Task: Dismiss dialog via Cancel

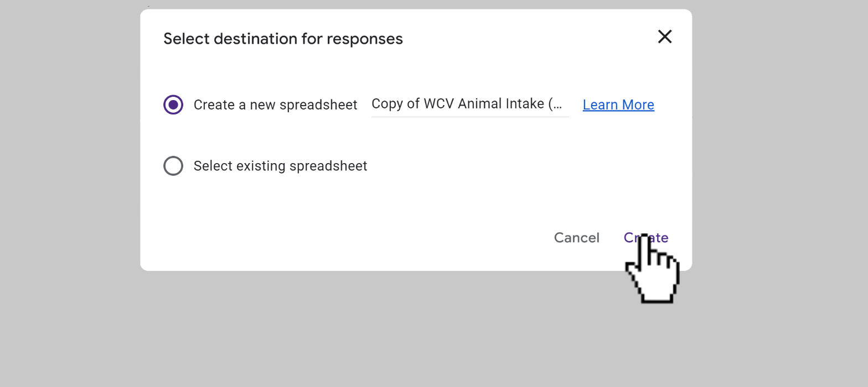Action: click(577, 238)
